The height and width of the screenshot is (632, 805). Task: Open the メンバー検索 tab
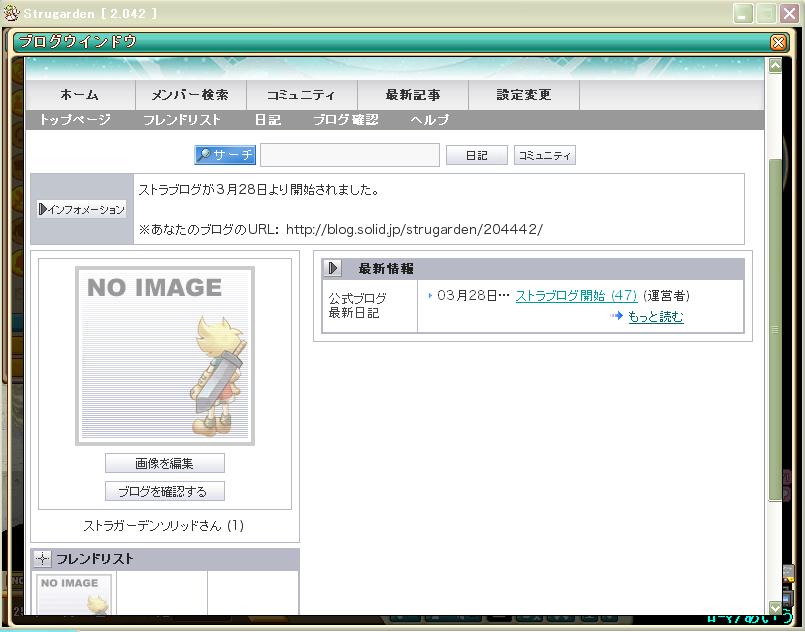tap(190, 95)
